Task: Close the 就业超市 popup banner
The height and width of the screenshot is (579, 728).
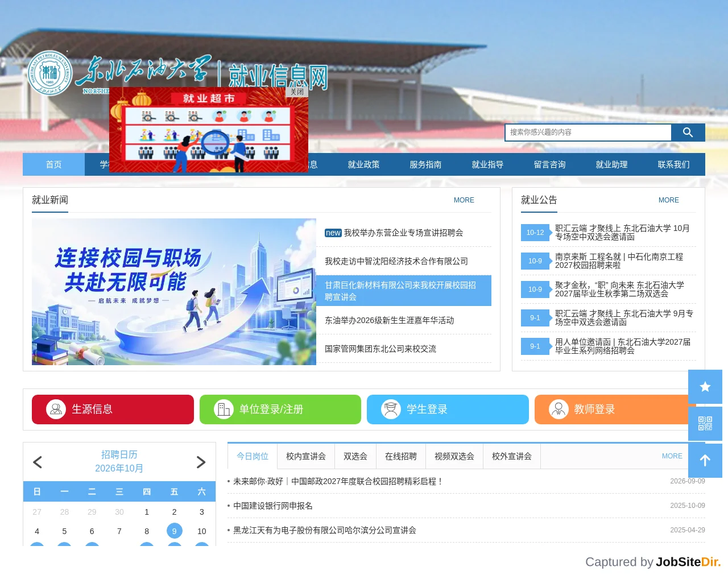Action: pyautogui.click(x=297, y=92)
